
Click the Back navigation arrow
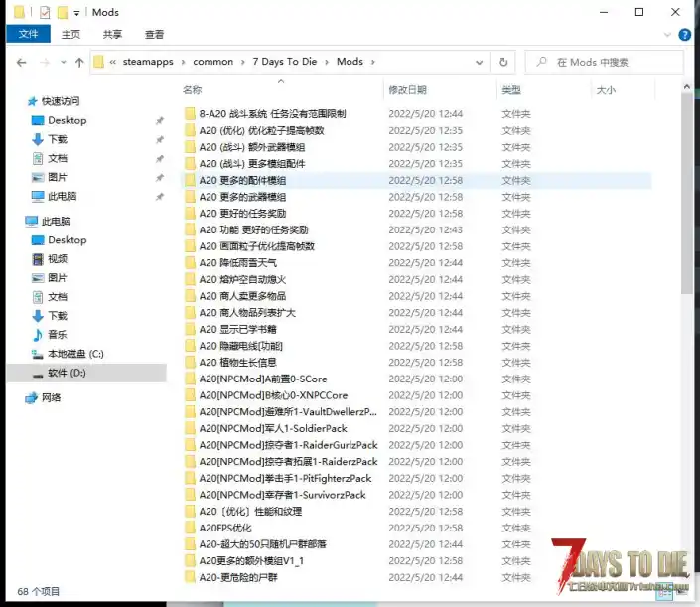pyautogui.click(x=22, y=62)
